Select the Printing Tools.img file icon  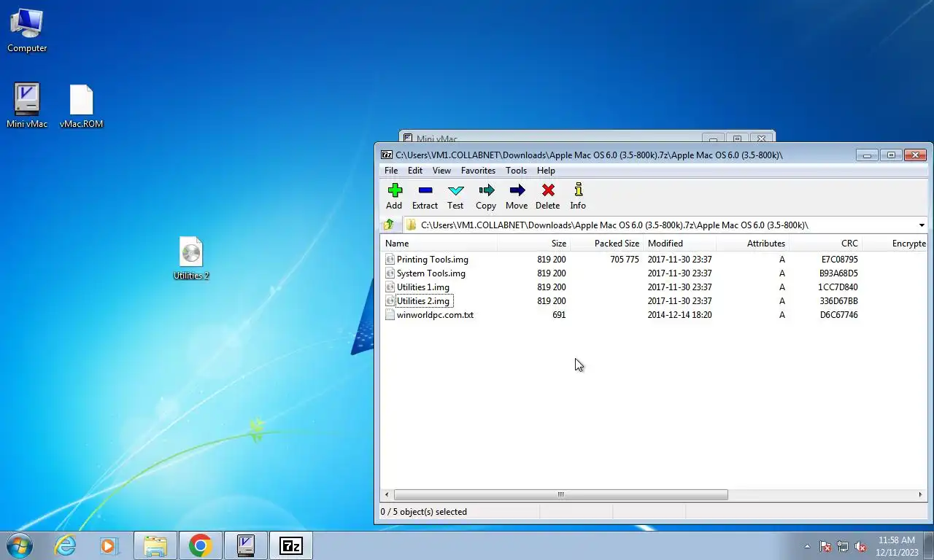(390, 260)
